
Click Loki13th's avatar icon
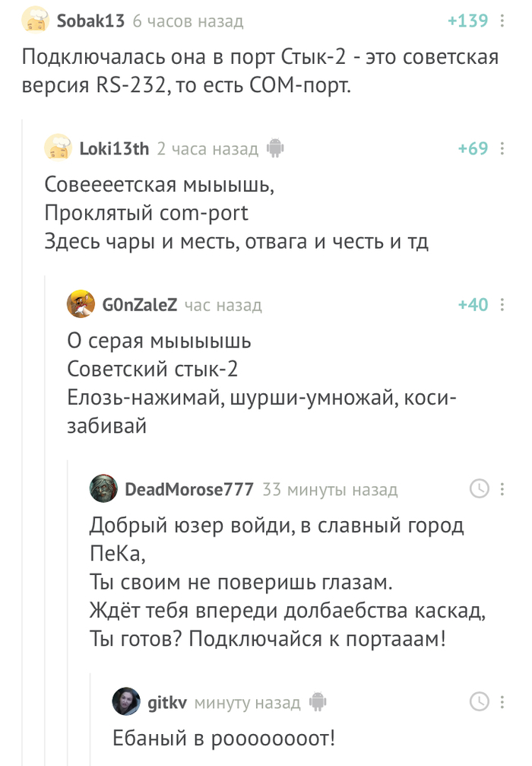pyautogui.click(x=59, y=148)
